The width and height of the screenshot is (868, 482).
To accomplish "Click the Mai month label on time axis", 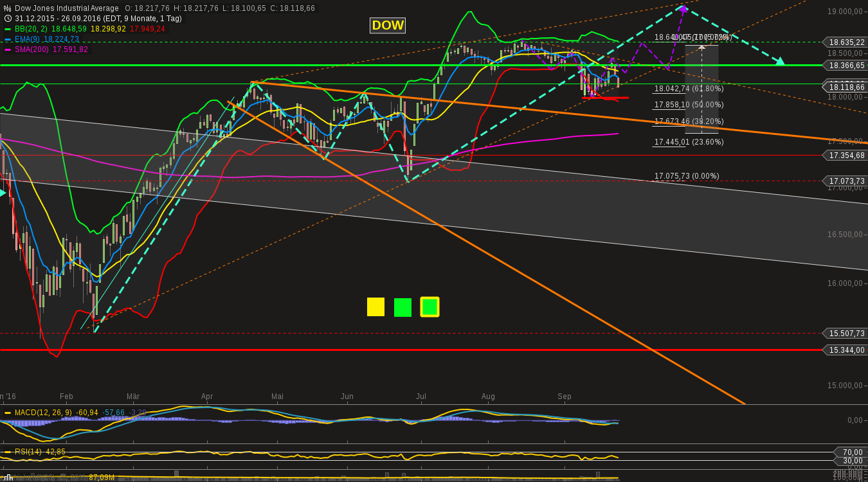I will pos(278,397).
